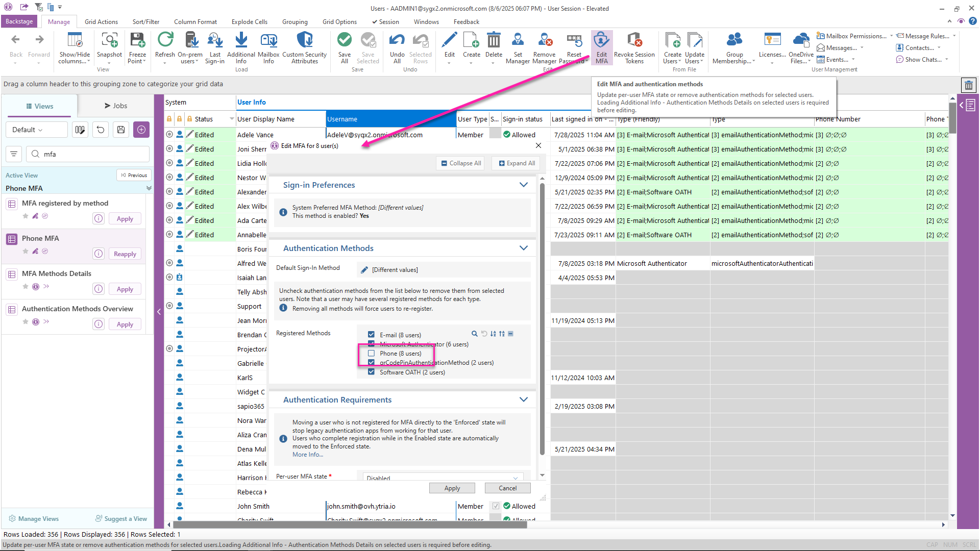
Task: Open Group Membership tool
Action: (734, 47)
